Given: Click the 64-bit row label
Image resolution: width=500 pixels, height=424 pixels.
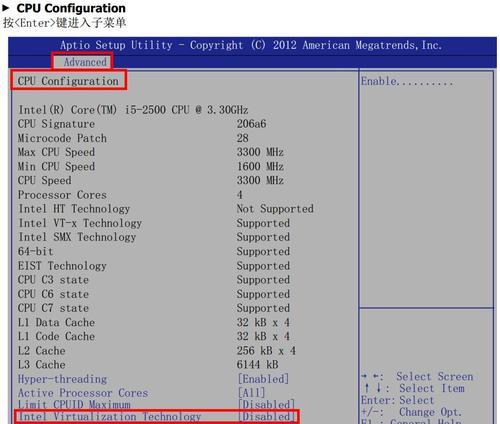Looking at the screenshot, I should tap(35, 251).
